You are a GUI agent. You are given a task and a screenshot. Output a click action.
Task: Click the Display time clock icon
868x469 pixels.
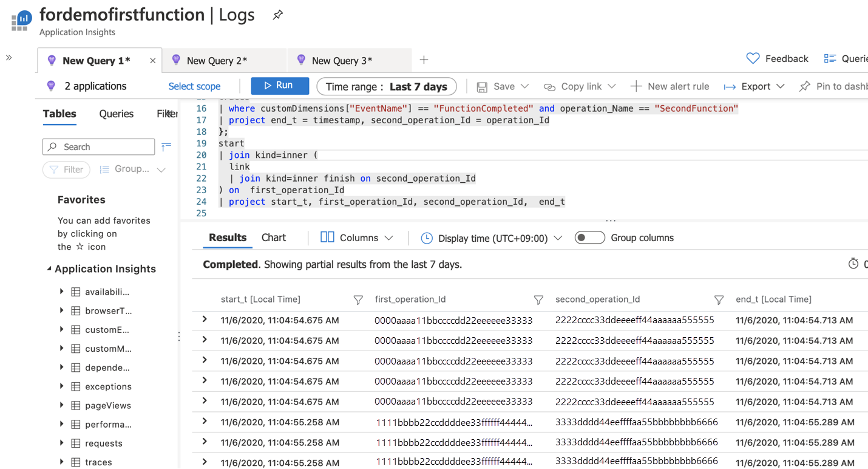coord(427,238)
